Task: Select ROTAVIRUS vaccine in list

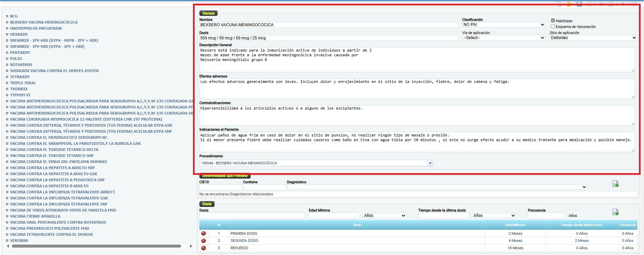Action: coord(21,65)
